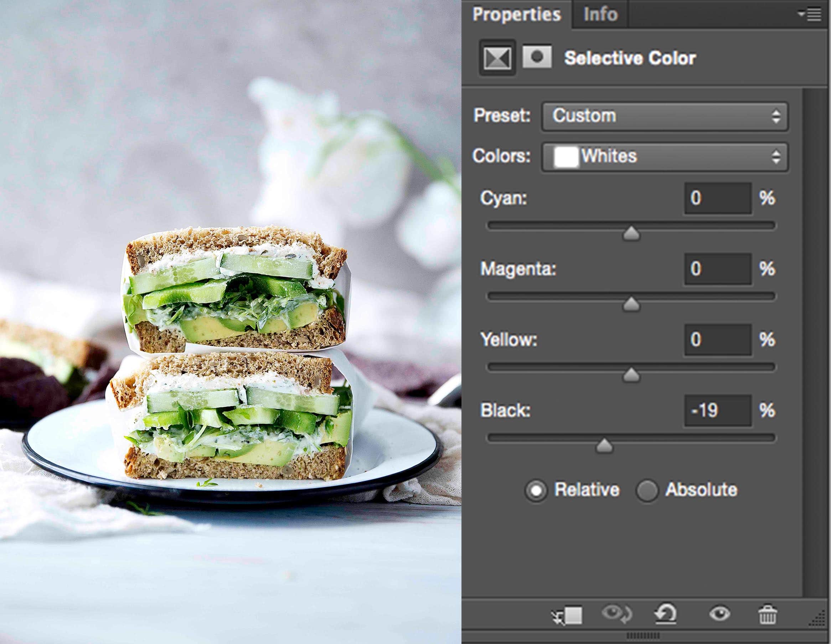Toggle layer visibility eye icon
Screen dimensions: 831x644
(x=719, y=614)
